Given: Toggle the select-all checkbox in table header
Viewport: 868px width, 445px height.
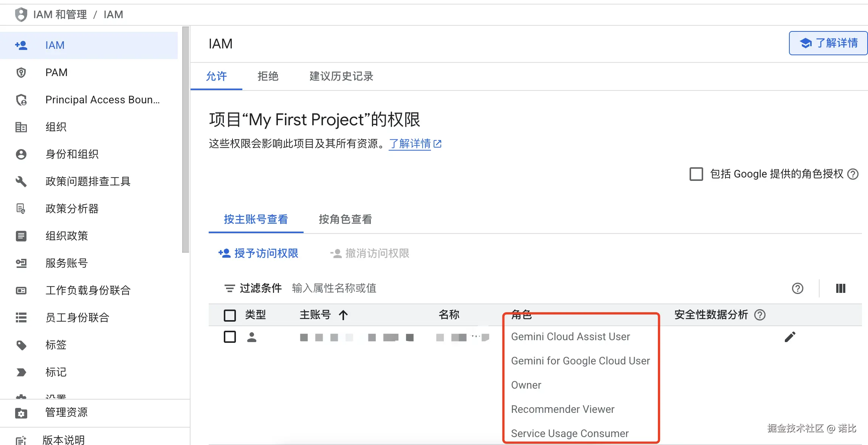Looking at the screenshot, I should (x=230, y=315).
